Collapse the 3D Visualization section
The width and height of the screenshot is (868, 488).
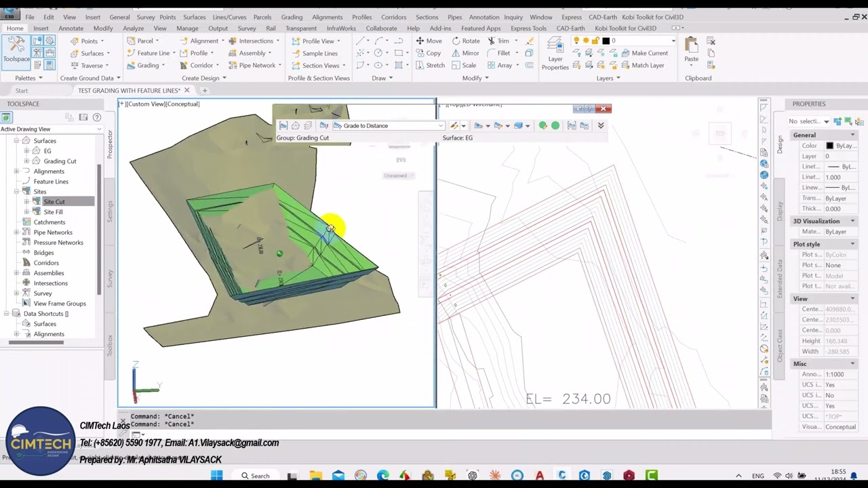[852, 221]
